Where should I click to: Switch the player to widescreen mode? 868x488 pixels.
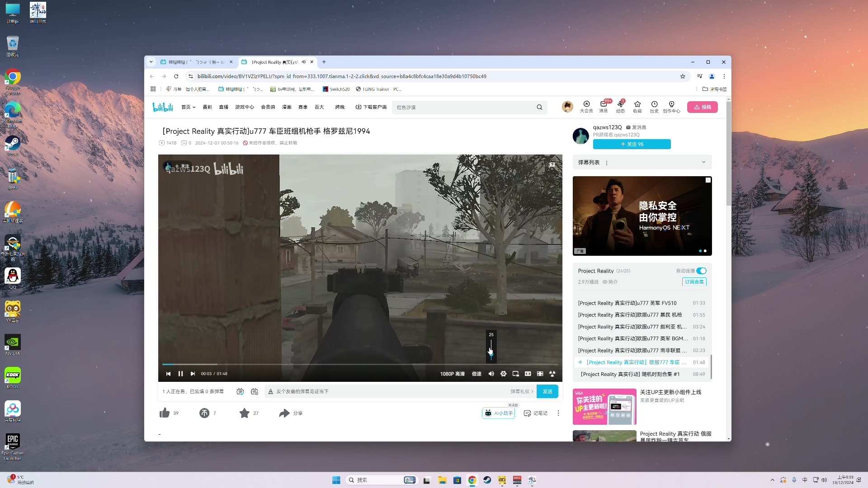(528, 374)
